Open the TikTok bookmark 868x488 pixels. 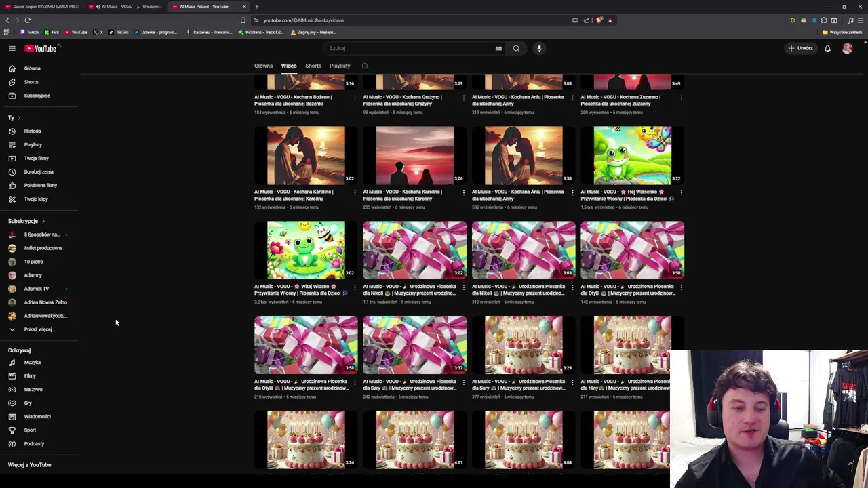point(119,32)
